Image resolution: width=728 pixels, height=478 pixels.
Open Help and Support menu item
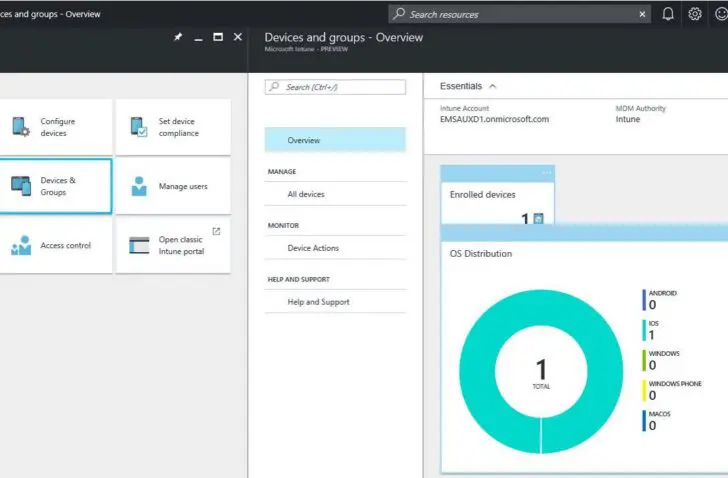coord(335,302)
